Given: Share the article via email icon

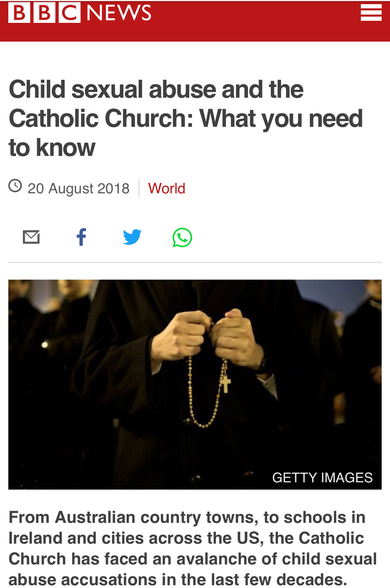Looking at the screenshot, I should 31,237.
